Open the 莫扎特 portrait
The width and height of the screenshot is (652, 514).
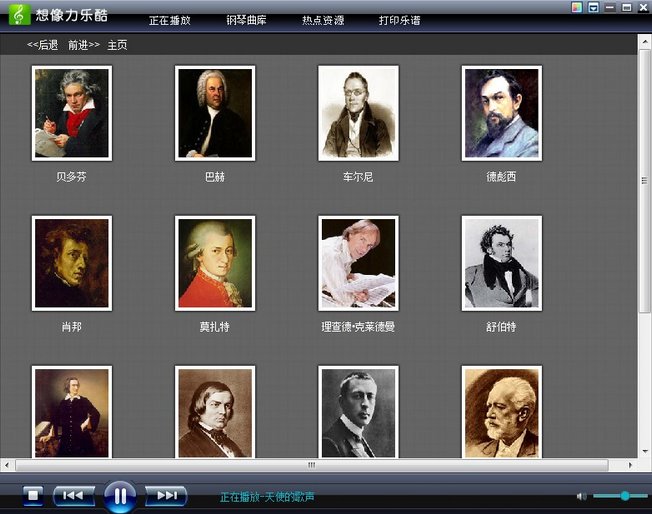tap(215, 263)
